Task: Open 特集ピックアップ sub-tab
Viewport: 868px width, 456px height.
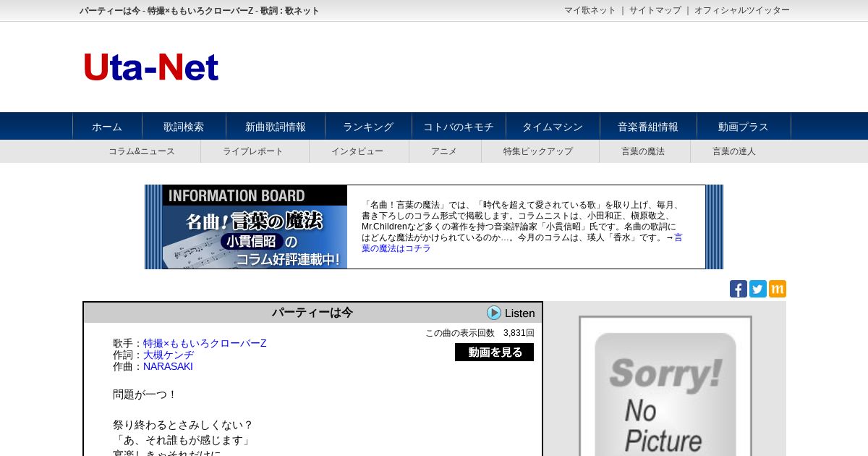Action: pos(538,151)
